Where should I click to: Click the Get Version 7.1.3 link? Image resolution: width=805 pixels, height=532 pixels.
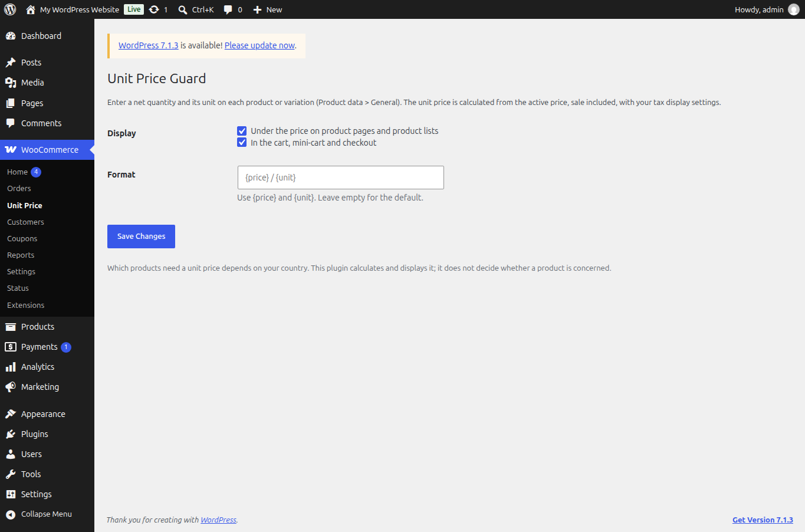(763, 520)
